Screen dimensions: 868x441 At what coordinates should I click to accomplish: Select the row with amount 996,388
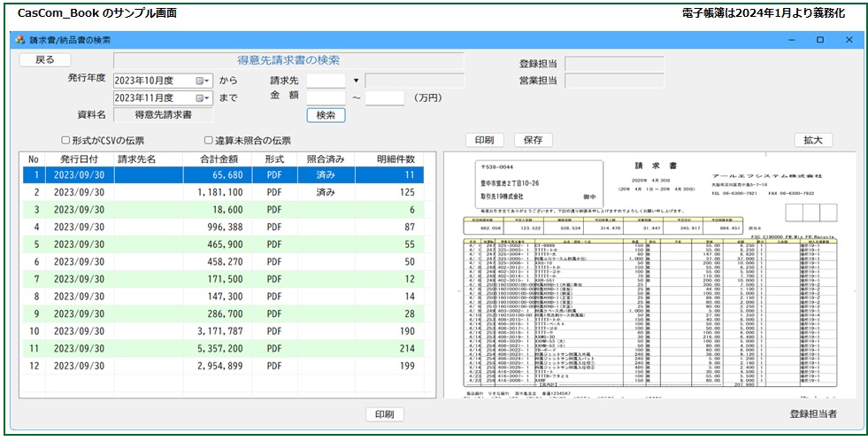[x=223, y=228]
